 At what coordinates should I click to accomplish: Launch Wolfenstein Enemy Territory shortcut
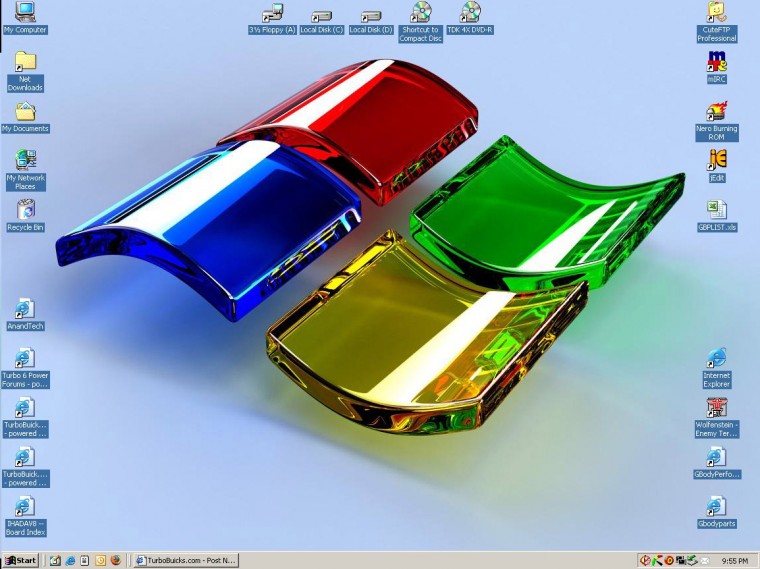[717, 418]
